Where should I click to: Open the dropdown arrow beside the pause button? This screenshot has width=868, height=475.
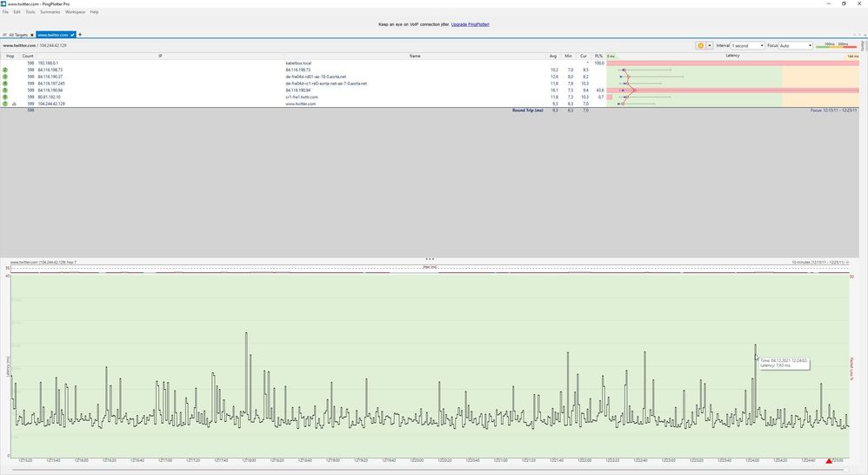[x=710, y=45]
